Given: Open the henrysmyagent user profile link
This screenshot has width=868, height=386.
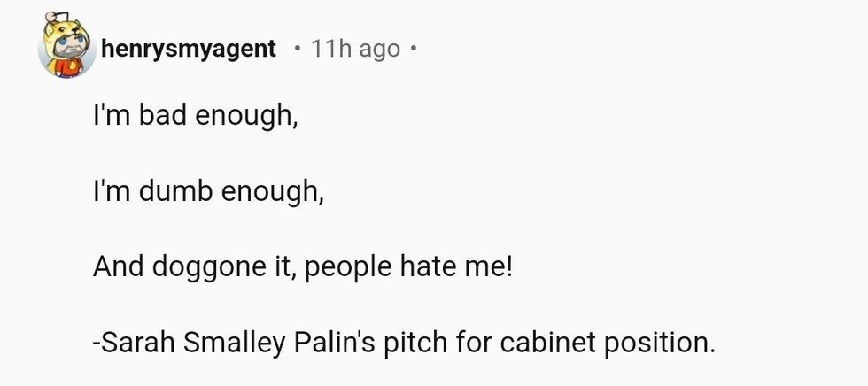Looking at the screenshot, I should [189, 49].
